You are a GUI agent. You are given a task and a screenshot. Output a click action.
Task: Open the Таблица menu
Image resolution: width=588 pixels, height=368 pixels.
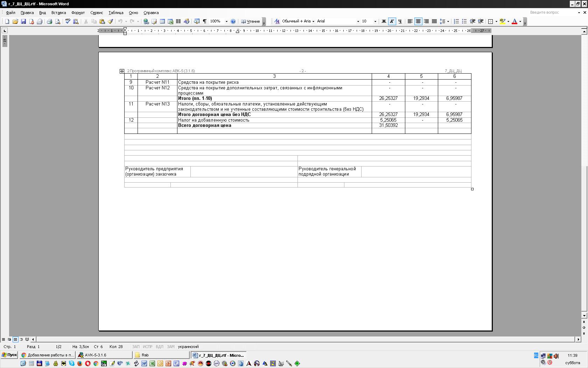coord(116,13)
